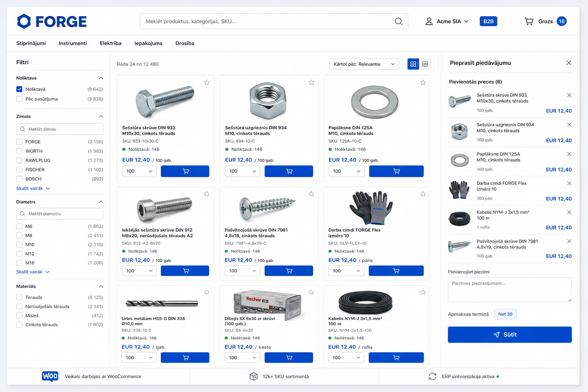Add Dībelis SX 6x30 to cart
The width and height of the screenshot is (588, 392).
tap(289, 358)
